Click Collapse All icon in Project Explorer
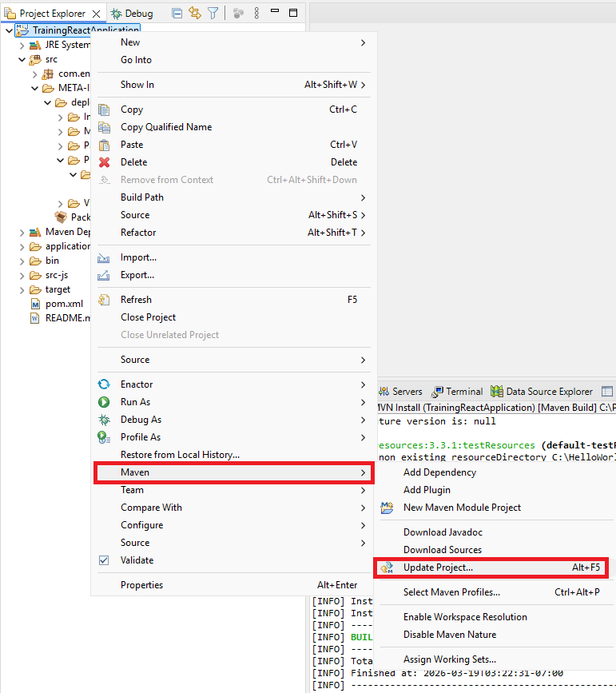 [177, 13]
